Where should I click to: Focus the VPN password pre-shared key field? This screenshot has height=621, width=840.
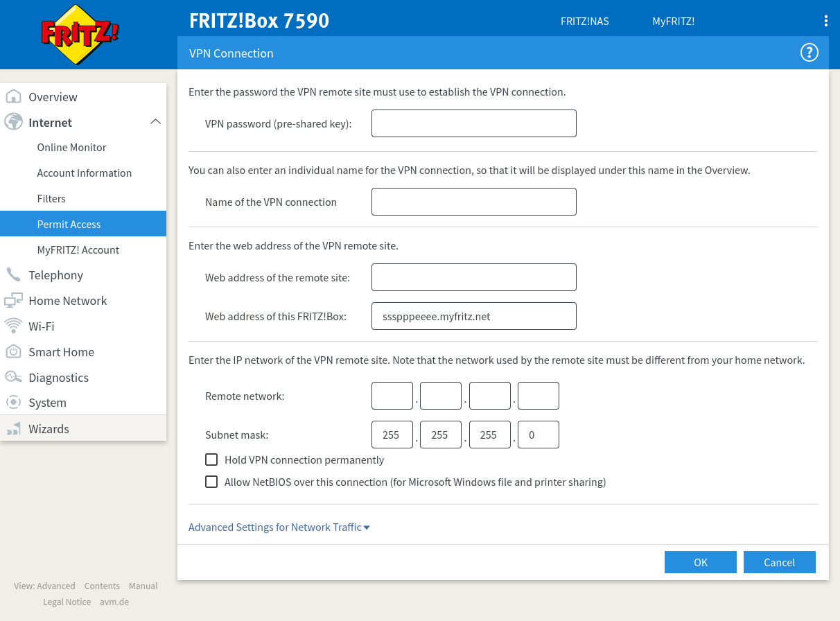pyautogui.click(x=473, y=123)
